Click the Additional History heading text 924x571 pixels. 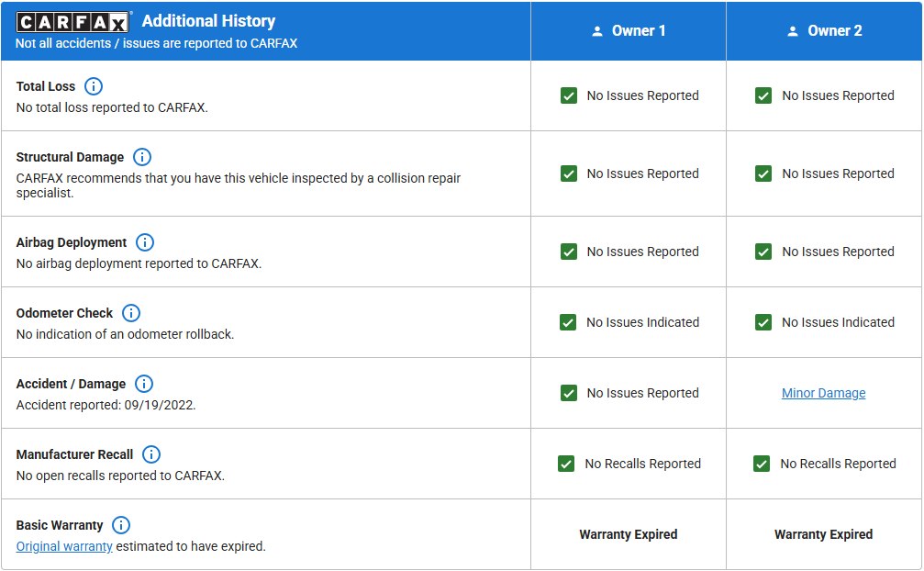pos(208,21)
